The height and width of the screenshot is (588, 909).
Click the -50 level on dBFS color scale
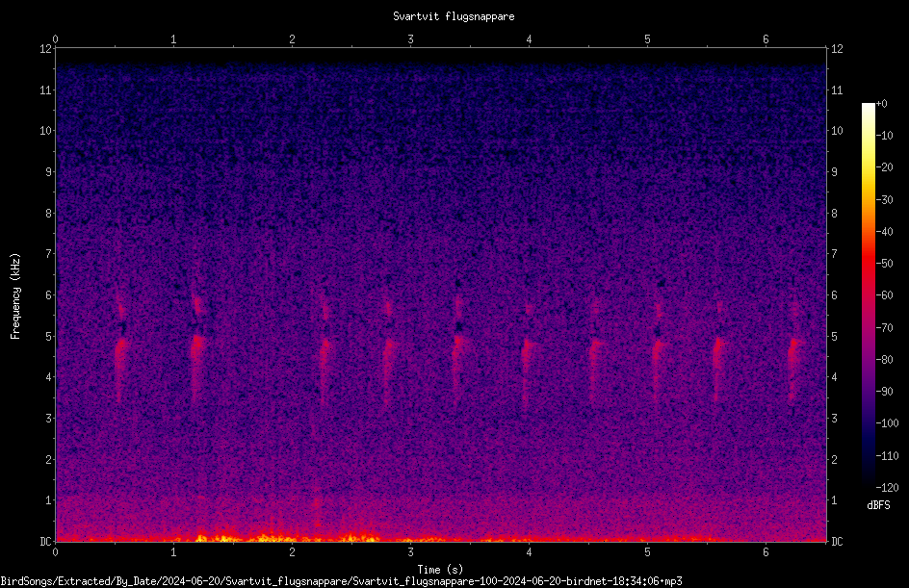coord(884,263)
